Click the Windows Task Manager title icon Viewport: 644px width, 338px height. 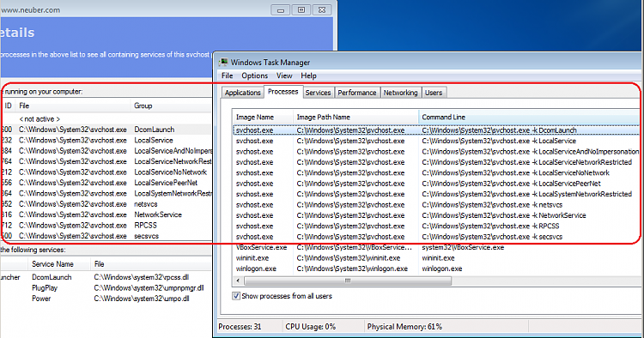coord(223,63)
